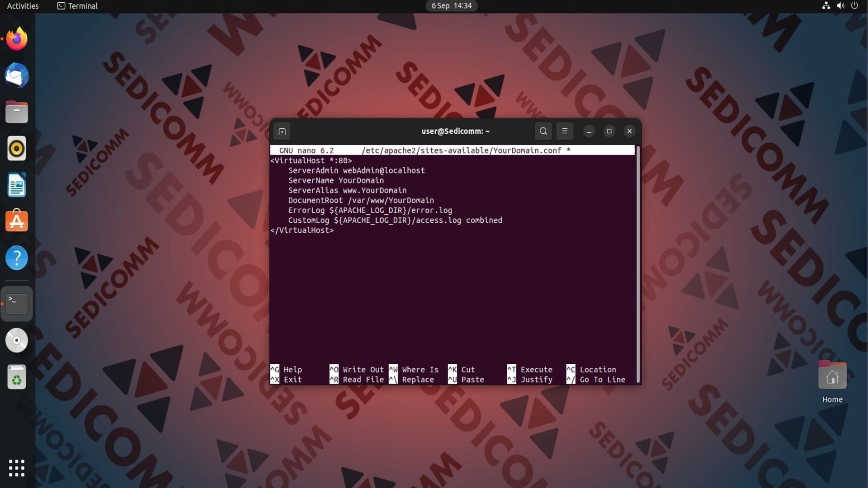Open the Activities overview
The width and height of the screenshot is (868, 488).
(23, 6)
